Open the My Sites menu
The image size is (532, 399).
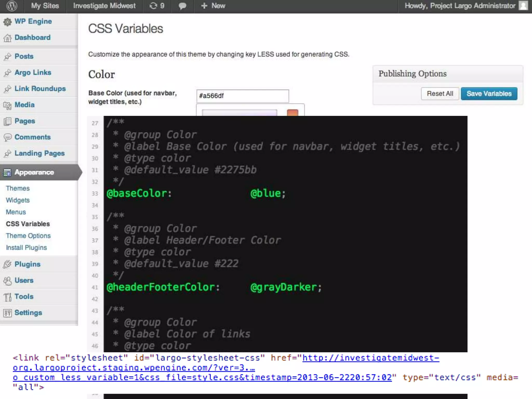(45, 6)
